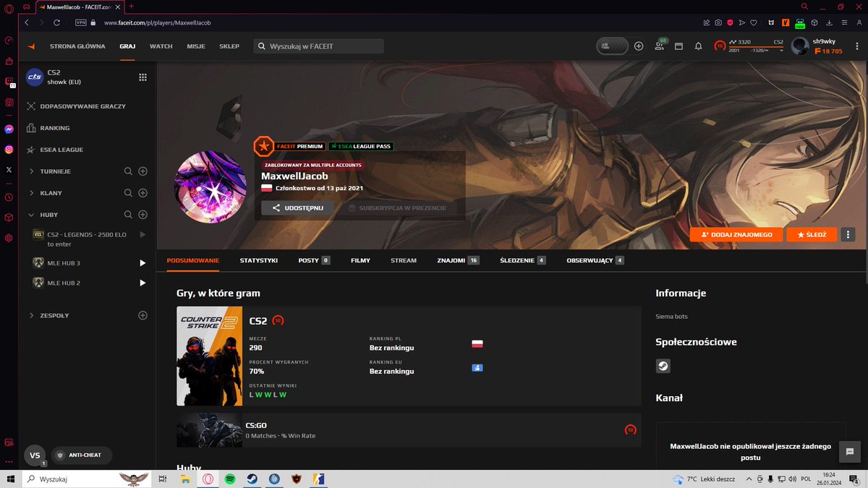Screen dimensions: 868x488
Task: Click the FACEIT logo home icon
Action: click(31, 46)
